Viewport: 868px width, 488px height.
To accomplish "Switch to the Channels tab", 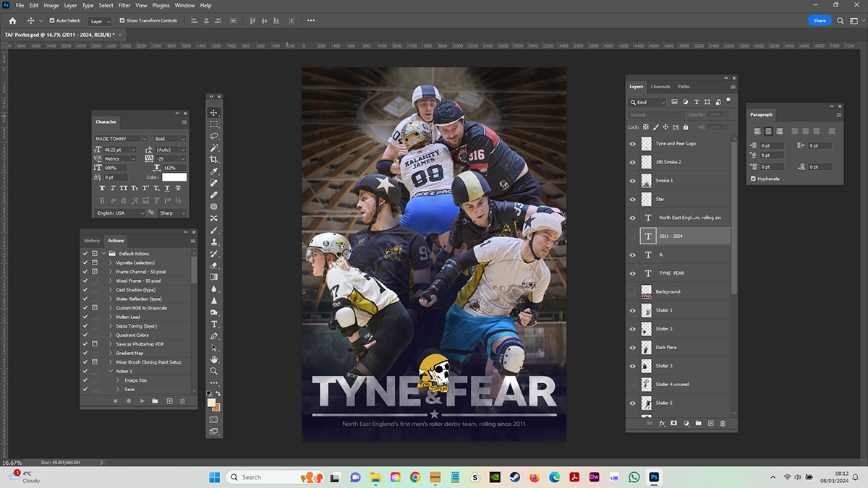I will click(x=660, y=87).
